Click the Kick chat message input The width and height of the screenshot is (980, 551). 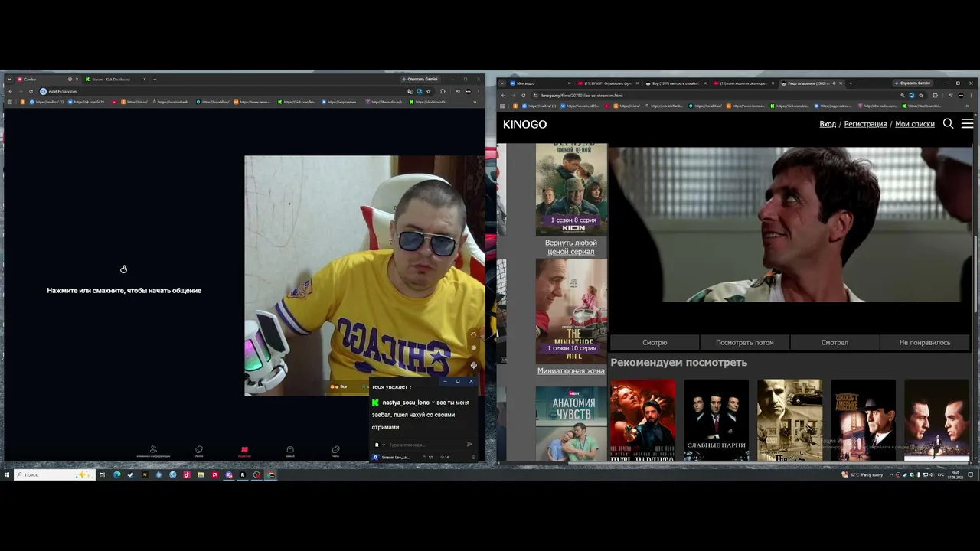(423, 445)
